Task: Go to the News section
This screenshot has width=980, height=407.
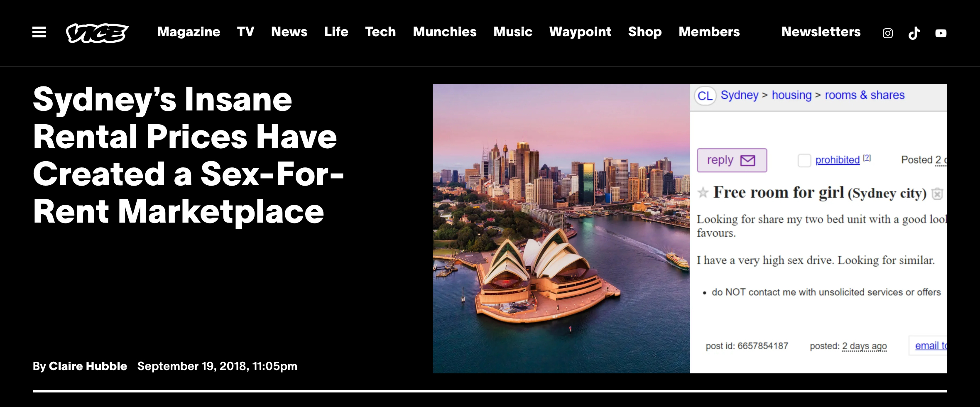Action: pyautogui.click(x=289, y=32)
